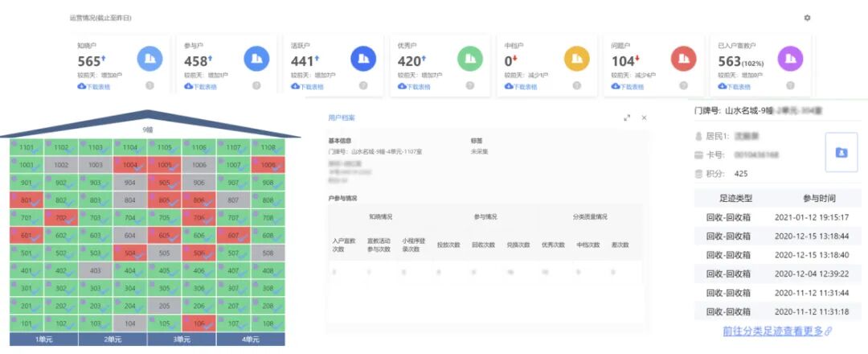Select row dated 2020-11-12 11:31:18
Image resolution: width=868 pixels, height=354 pixels.
coord(778,311)
